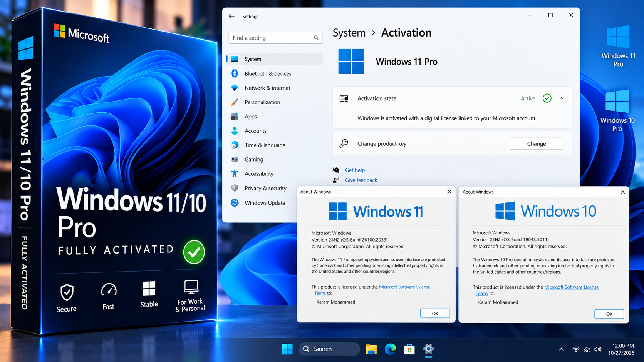This screenshot has width=644, height=362.
Task: Collapse the Activation state section
Action: pyautogui.click(x=562, y=98)
